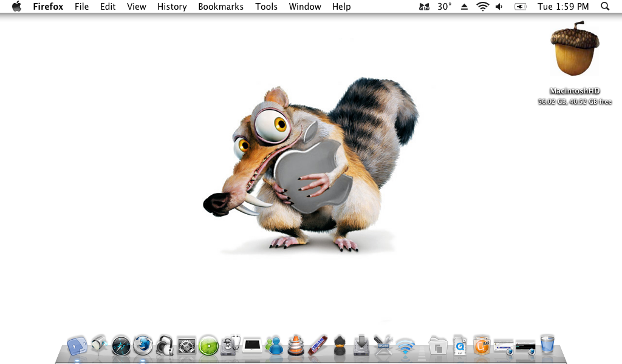Open the documents stack folder in dock
Image resolution: width=622 pixels, height=364 pixels.
click(437, 346)
